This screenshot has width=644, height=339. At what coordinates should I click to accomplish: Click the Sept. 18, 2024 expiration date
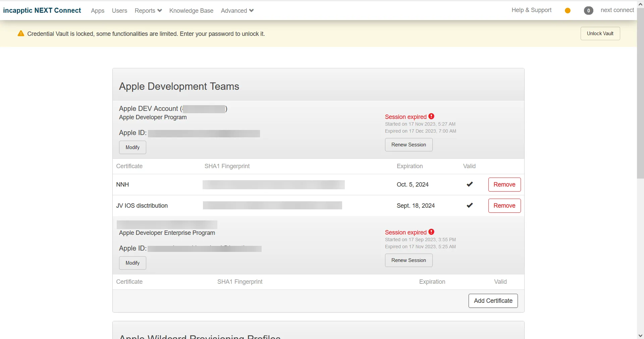pyautogui.click(x=416, y=206)
